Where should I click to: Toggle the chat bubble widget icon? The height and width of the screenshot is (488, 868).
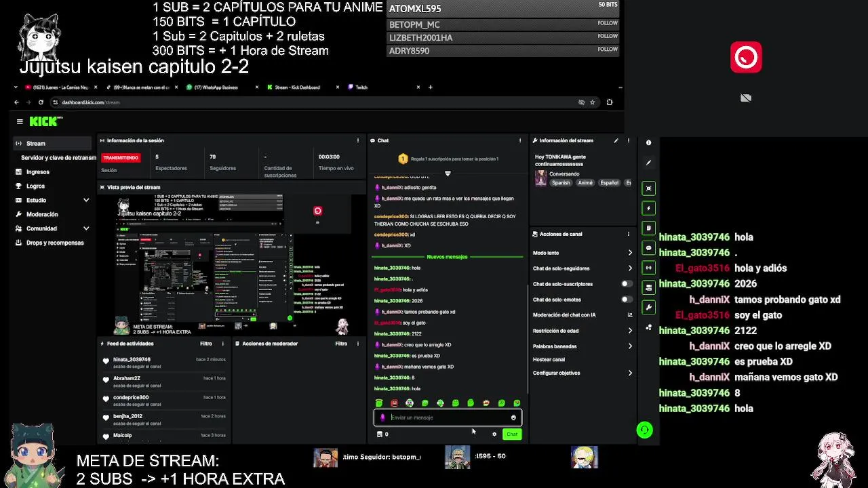pyautogui.click(x=648, y=248)
